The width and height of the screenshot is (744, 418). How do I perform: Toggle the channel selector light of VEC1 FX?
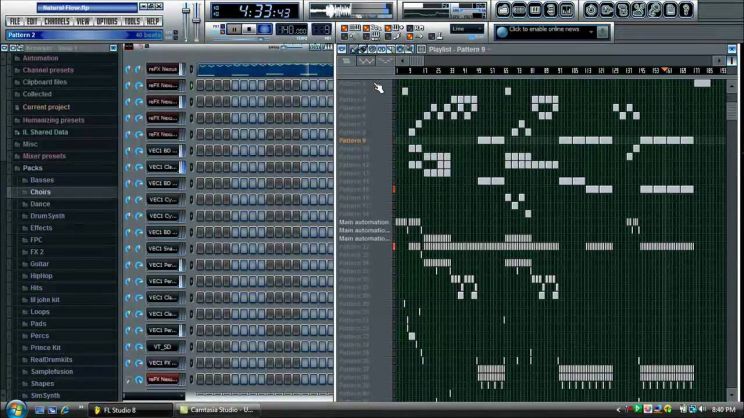(191, 363)
